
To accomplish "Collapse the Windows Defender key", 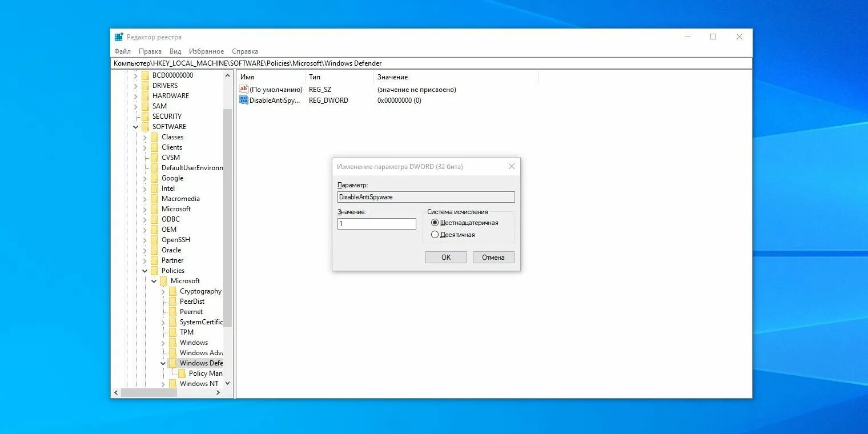I will [x=163, y=363].
